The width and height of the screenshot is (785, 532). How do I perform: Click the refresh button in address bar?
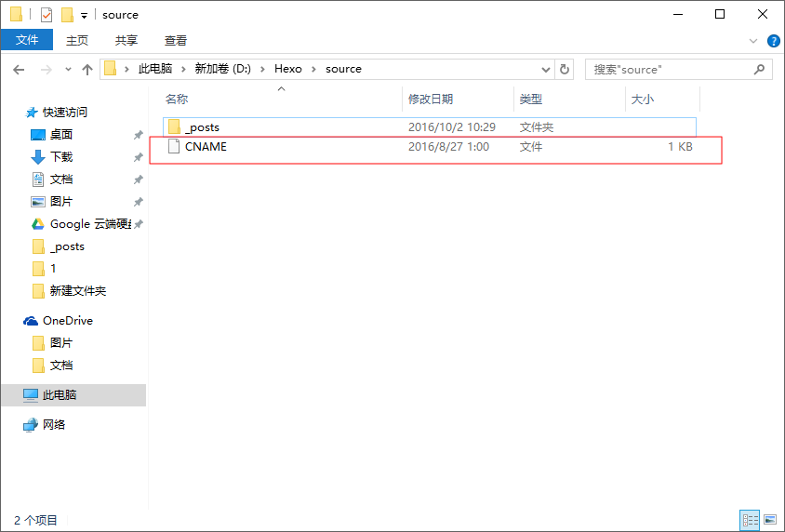click(565, 69)
